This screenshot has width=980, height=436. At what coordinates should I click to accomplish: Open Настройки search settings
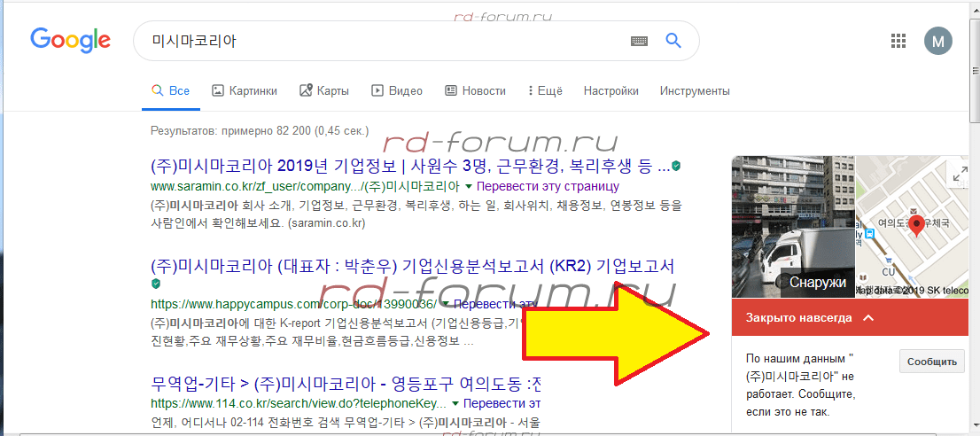pos(611,90)
